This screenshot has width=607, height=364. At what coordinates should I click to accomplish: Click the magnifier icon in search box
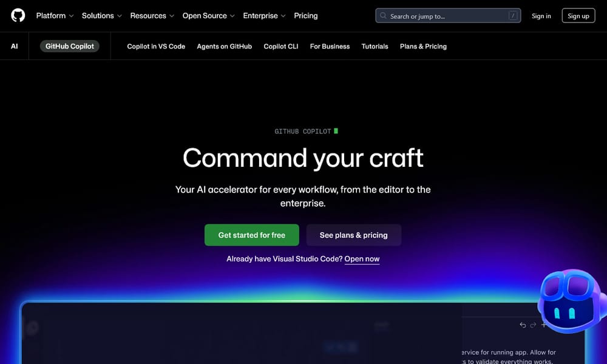point(383,16)
